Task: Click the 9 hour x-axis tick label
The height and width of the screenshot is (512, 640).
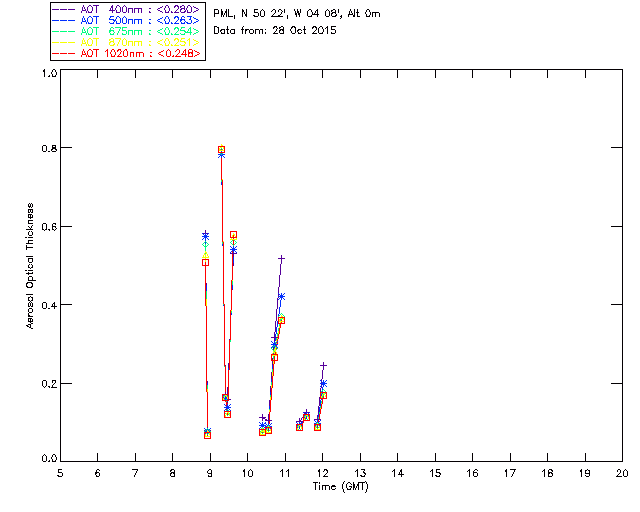Action: [210, 473]
